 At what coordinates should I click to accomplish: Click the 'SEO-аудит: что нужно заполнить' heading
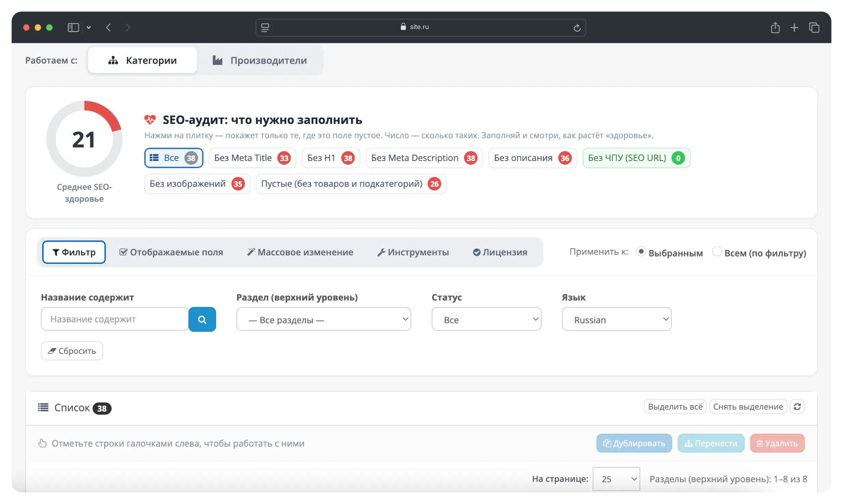(262, 120)
